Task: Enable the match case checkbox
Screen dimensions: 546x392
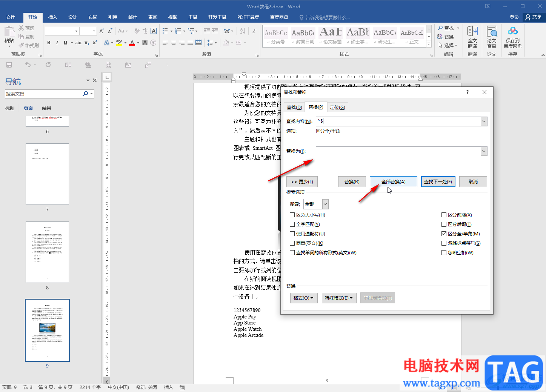Action: pyautogui.click(x=292, y=215)
